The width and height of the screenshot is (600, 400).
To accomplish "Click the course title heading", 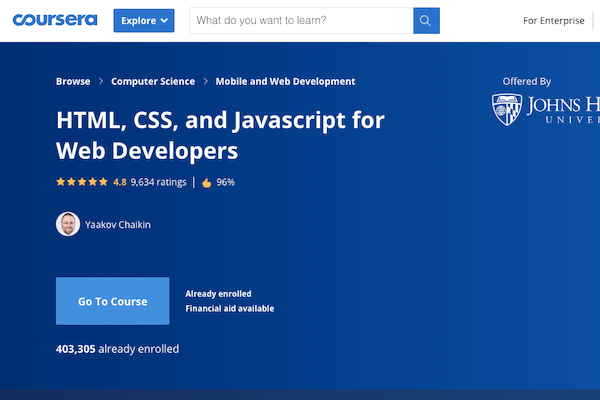I will (220, 135).
